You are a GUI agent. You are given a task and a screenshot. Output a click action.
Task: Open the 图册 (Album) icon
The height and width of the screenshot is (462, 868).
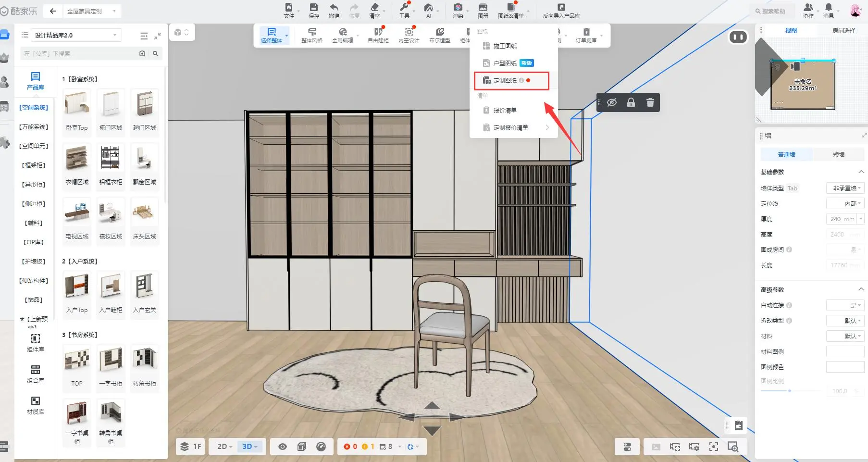pyautogui.click(x=483, y=7)
